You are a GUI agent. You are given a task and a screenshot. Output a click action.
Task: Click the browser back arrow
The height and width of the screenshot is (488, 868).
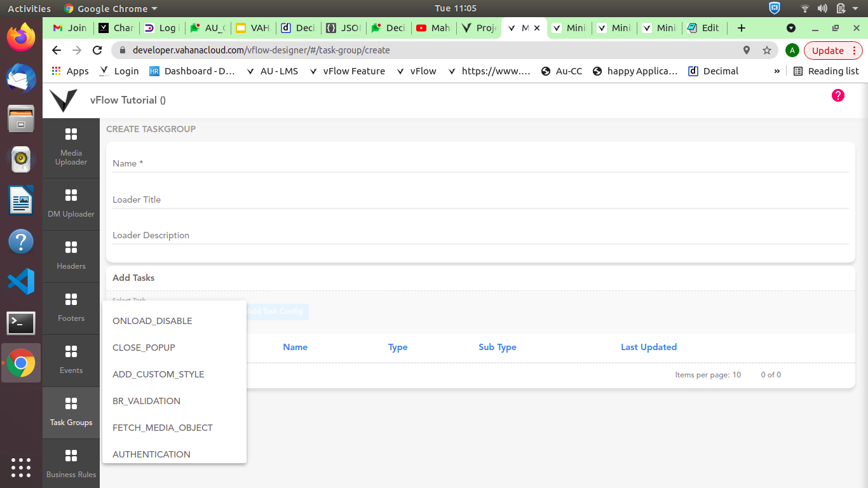(x=57, y=50)
